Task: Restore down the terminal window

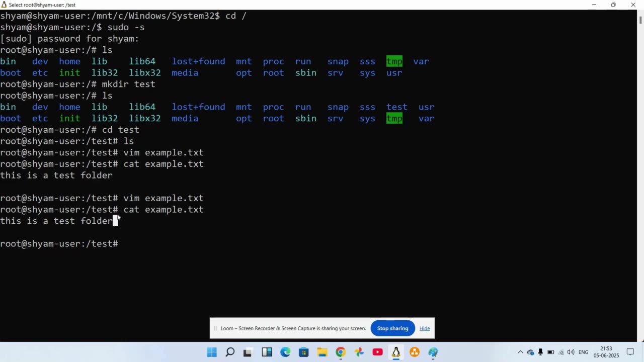Action: 613,5
